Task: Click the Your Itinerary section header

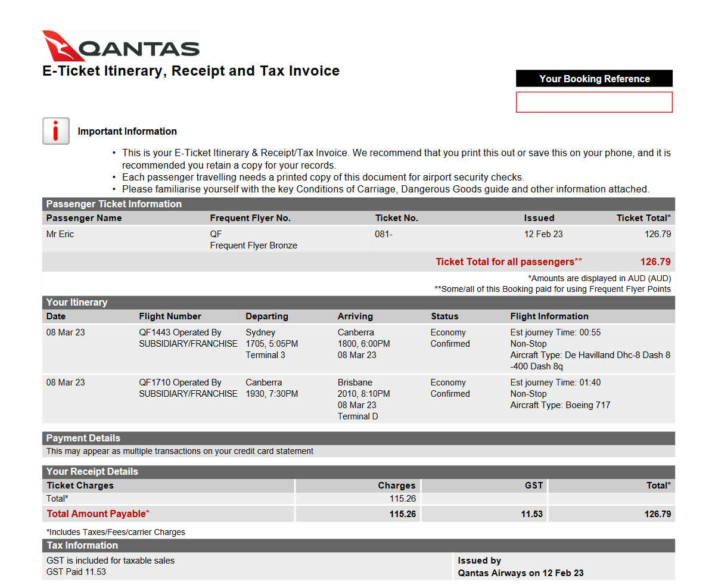Action: click(359, 303)
